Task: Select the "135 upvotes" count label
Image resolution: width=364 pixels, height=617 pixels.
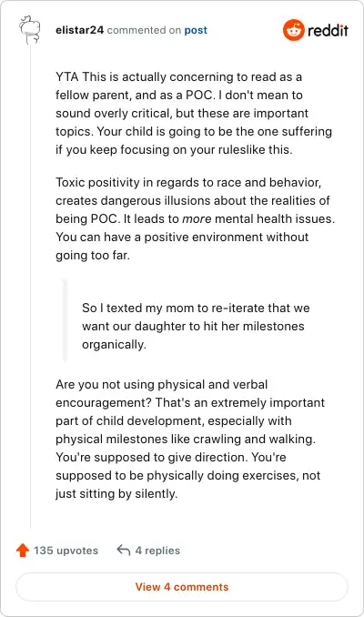Action: pos(66,550)
